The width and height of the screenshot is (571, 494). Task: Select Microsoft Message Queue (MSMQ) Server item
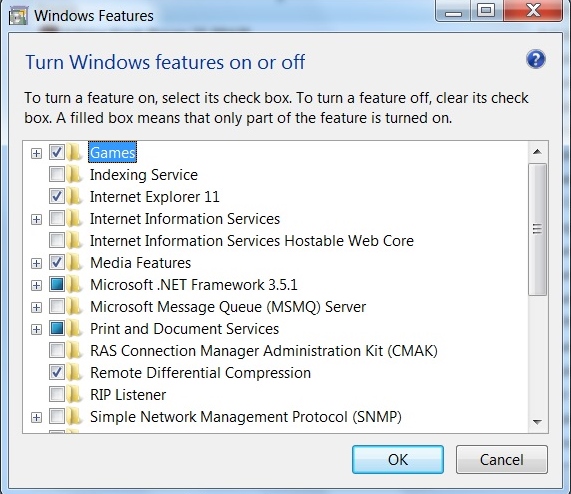click(228, 307)
